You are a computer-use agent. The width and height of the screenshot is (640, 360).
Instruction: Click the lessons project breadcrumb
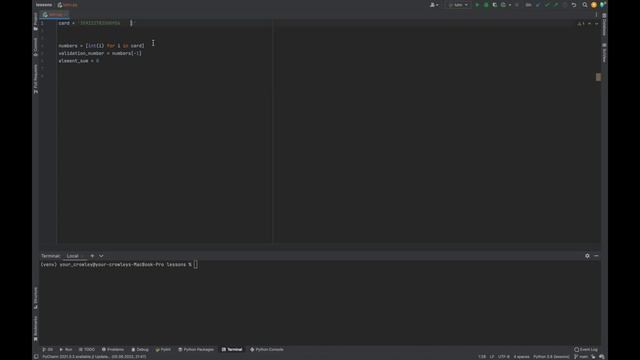click(x=44, y=5)
